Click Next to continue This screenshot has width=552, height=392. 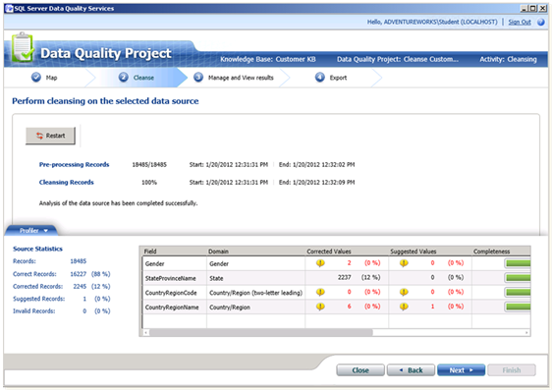[x=462, y=370]
